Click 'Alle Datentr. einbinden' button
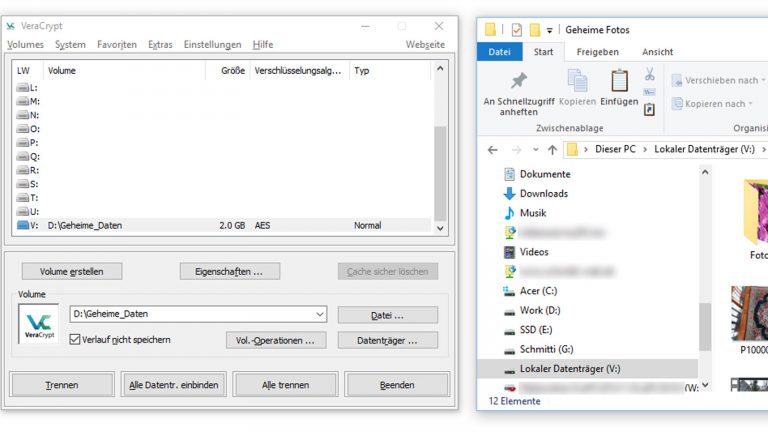Viewport: 768px width, 432px height. pyautogui.click(x=173, y=385)
